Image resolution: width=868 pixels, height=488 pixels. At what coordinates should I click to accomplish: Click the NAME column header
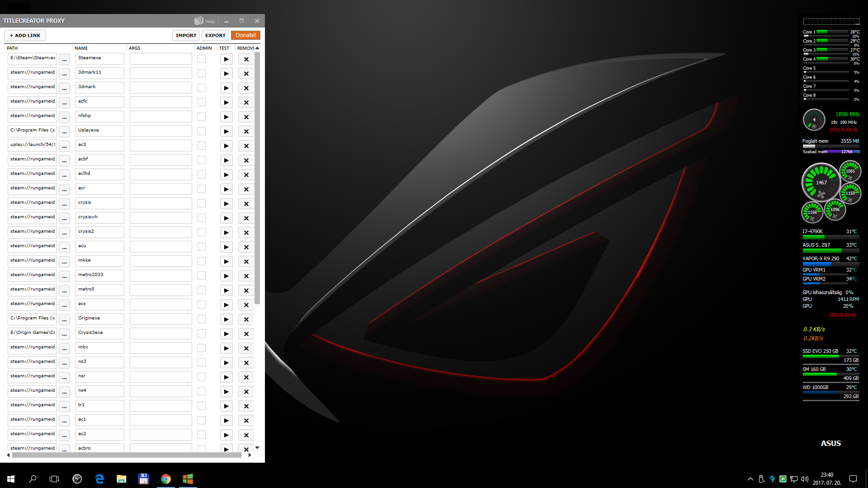click(x=81, y=48)
